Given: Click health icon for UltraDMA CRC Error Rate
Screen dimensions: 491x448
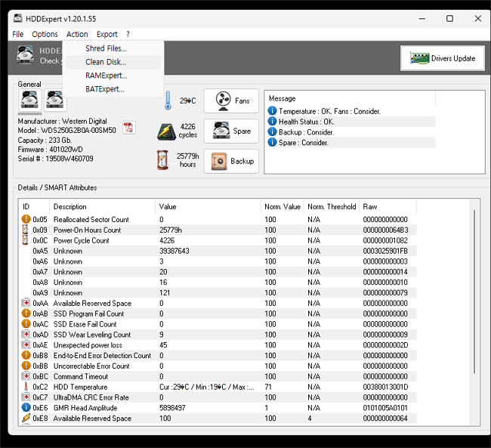Looking at the screenshot, I should (26, 397).
